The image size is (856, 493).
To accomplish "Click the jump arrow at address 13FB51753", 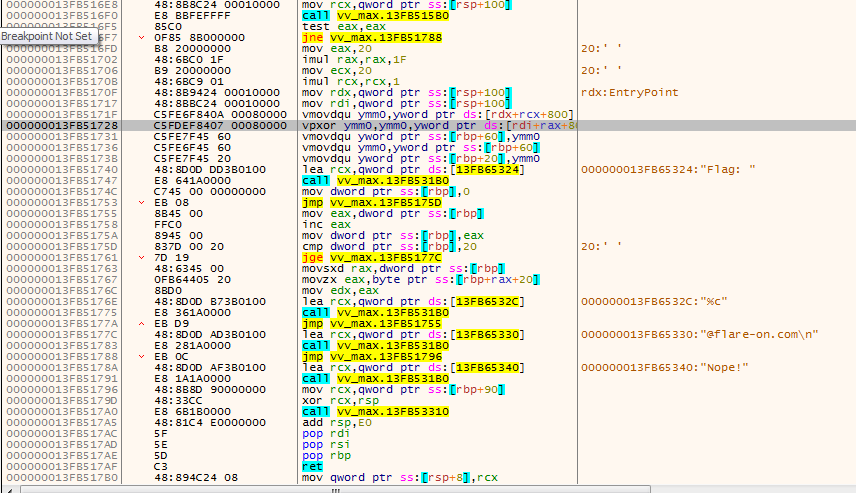I will pyautogui.click(x=141, y=203).
